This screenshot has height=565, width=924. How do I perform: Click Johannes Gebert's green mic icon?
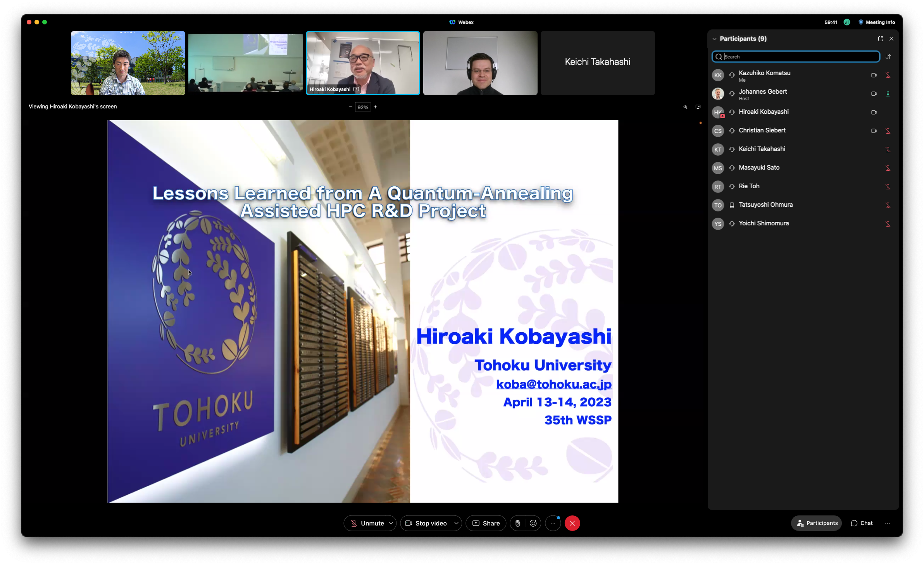[888, 94]
